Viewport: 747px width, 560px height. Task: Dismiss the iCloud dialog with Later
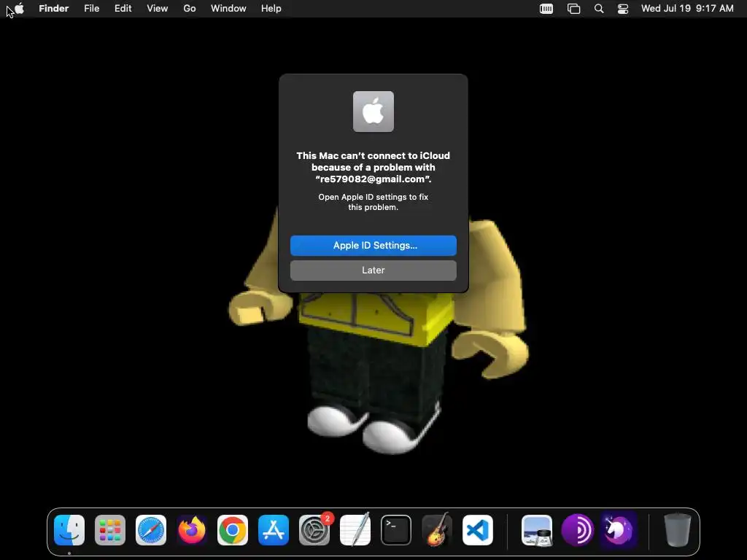click(x=373, y=271)
